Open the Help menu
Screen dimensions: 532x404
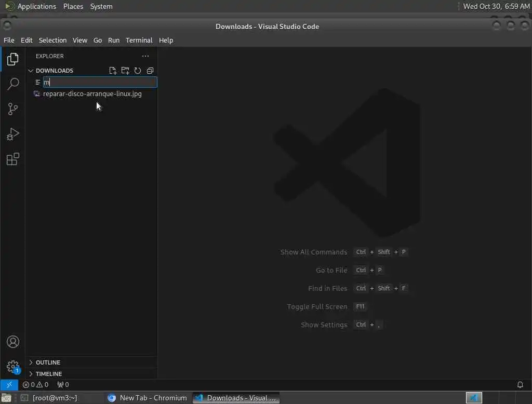point(166,40)
